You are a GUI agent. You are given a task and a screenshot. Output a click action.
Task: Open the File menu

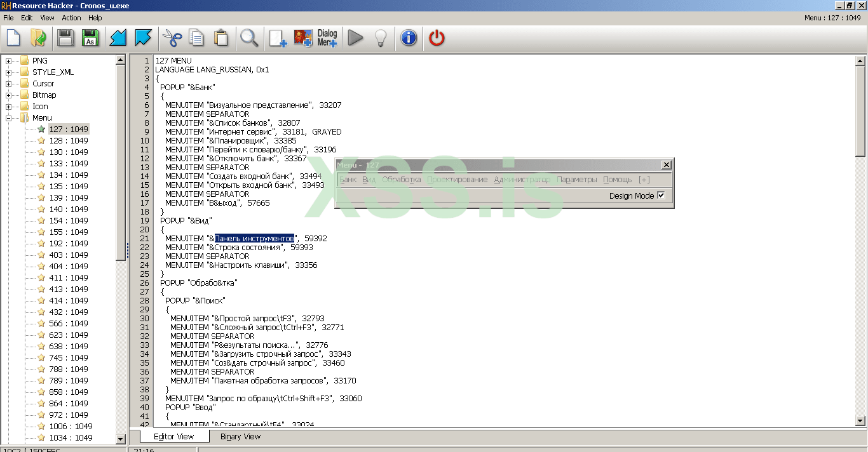(8, 18)
